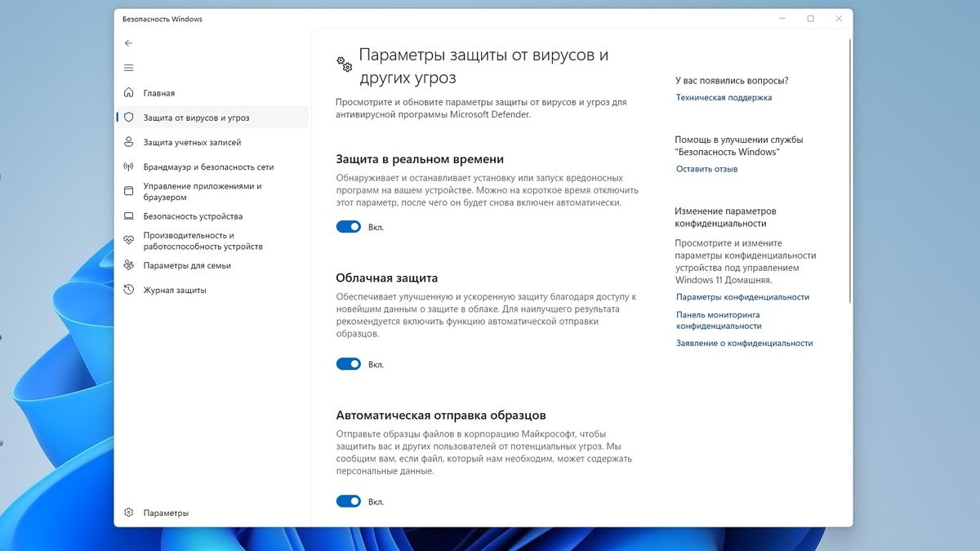
Task: Close the Безопасность Windows window
Action: pos(838,19)
